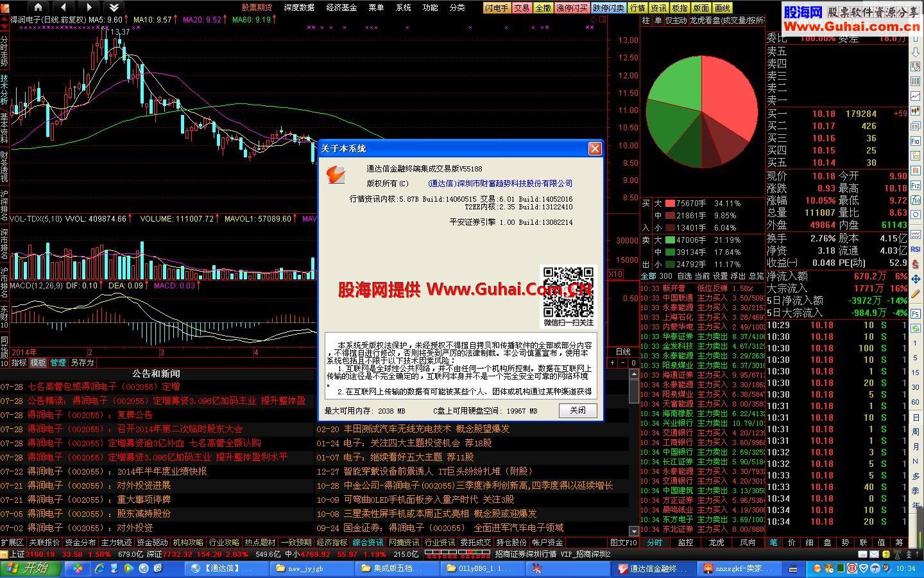Viewport: 924px width, 578px height.
Task: Select the 监控 tab under the trade feed
Action: click(x=685, y=543)
